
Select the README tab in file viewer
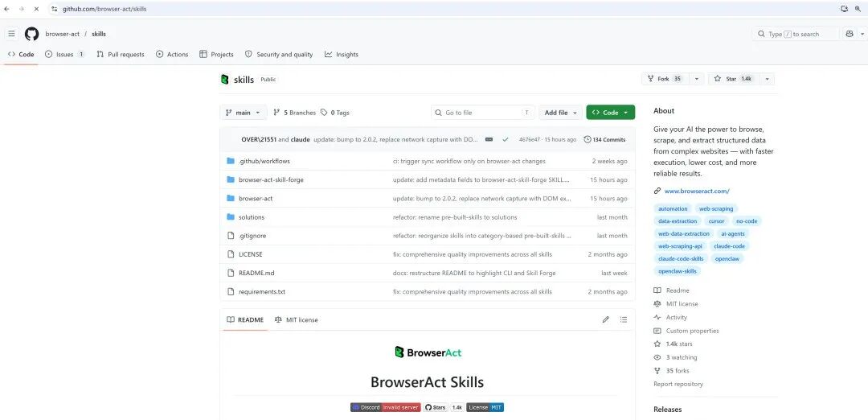245,319
